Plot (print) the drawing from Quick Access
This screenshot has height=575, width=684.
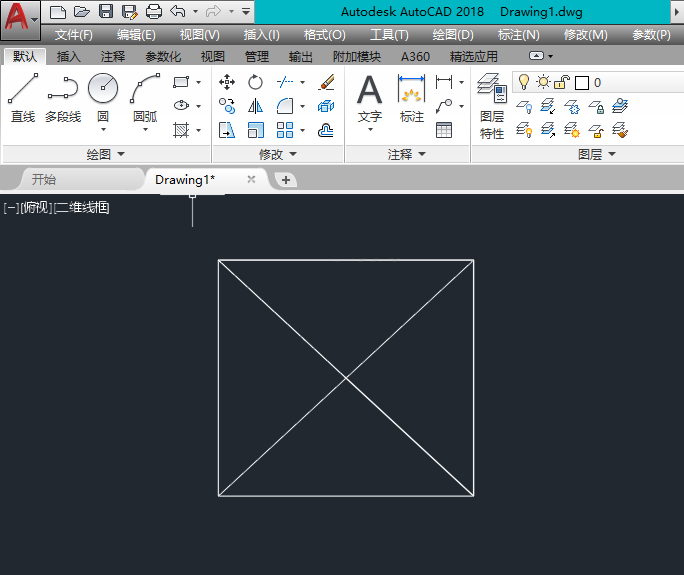(x=154, y=11)
